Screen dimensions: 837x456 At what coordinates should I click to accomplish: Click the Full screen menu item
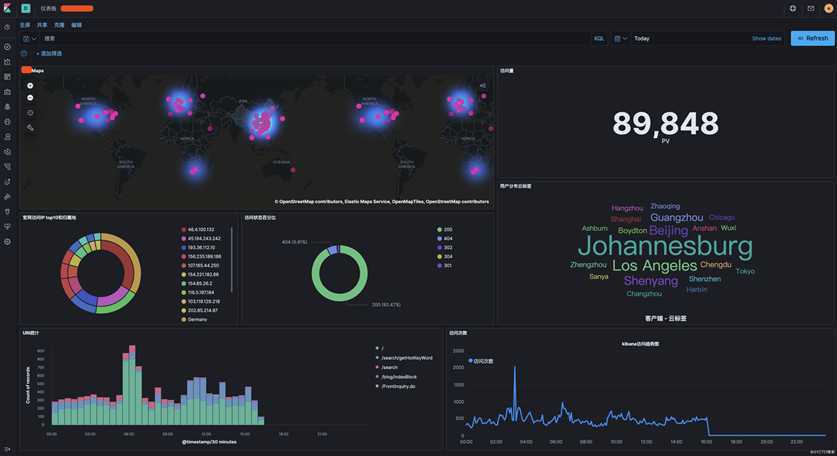tap(25, 25)
